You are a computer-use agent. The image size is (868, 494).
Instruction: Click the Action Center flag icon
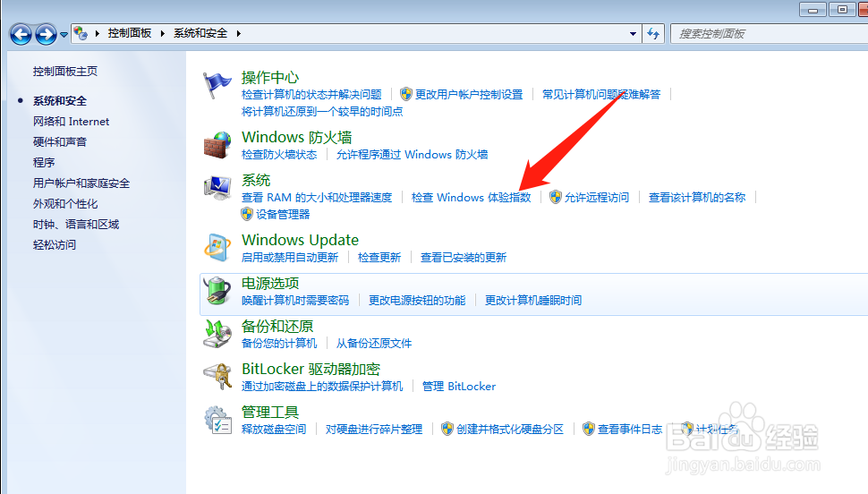tap(217, 85)
